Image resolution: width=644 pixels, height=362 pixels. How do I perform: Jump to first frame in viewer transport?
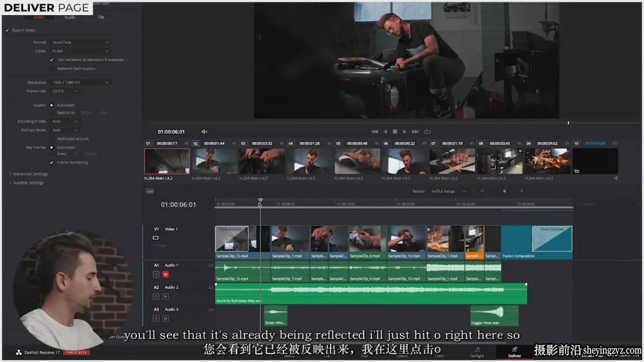coord(375,132)
